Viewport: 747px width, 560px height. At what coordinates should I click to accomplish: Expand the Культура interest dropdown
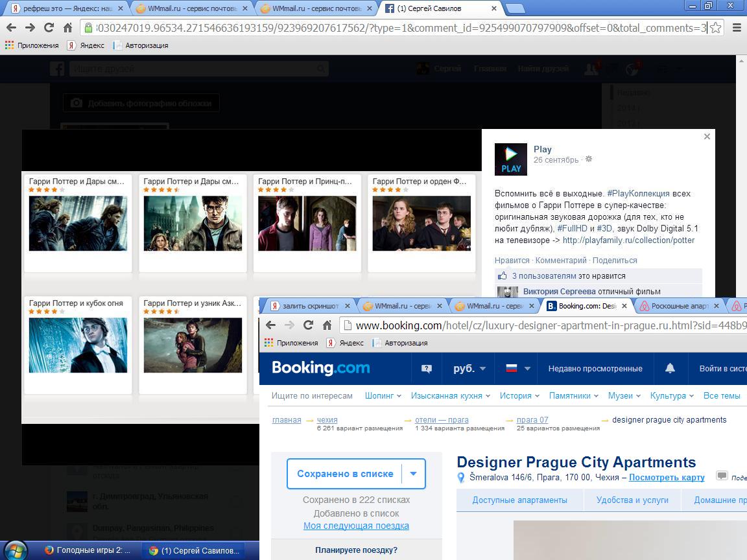pyautogui.click(x=672, y=396)
